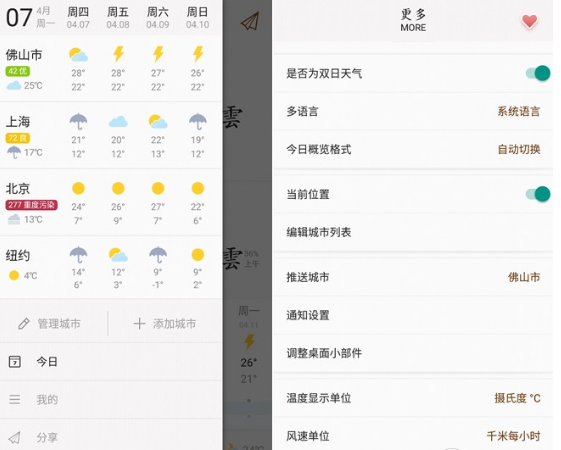Click 纽约 sunny icon for 周日
This screenshot has width=561, height=450.
click(x=197, y=255)
